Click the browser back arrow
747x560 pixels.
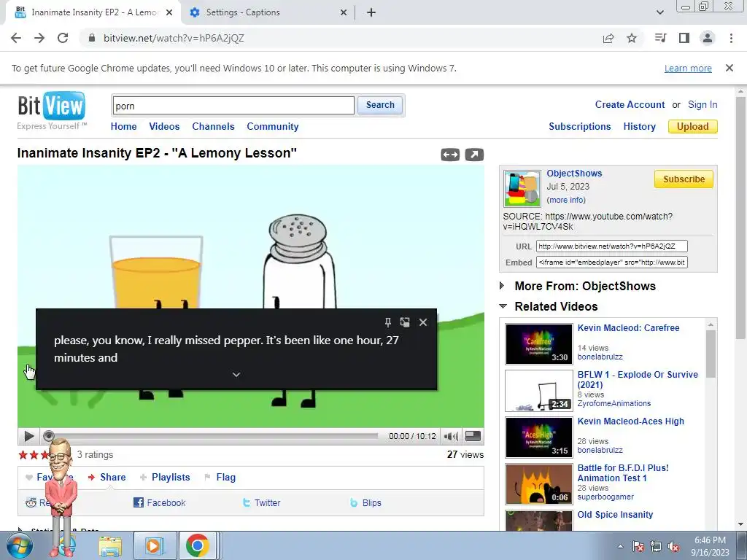[16, 38]
